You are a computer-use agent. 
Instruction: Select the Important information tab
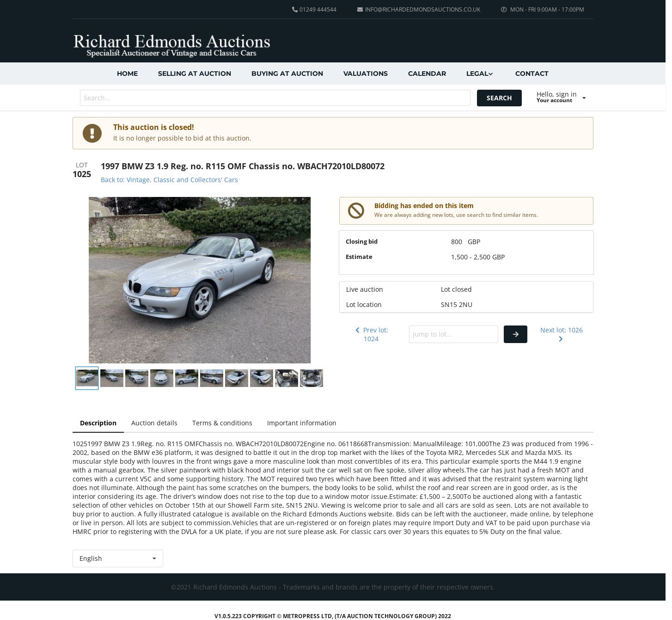pyautogui.click(x=302, y=423)
